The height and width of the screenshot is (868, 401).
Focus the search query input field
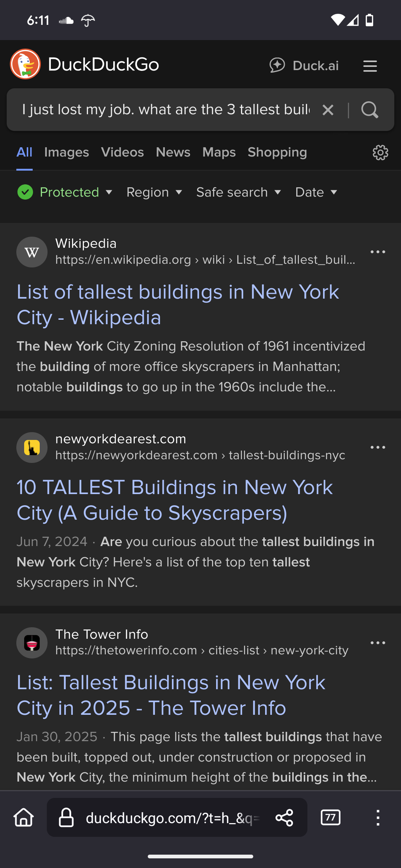pyautogui.click(x=165, y=110)
